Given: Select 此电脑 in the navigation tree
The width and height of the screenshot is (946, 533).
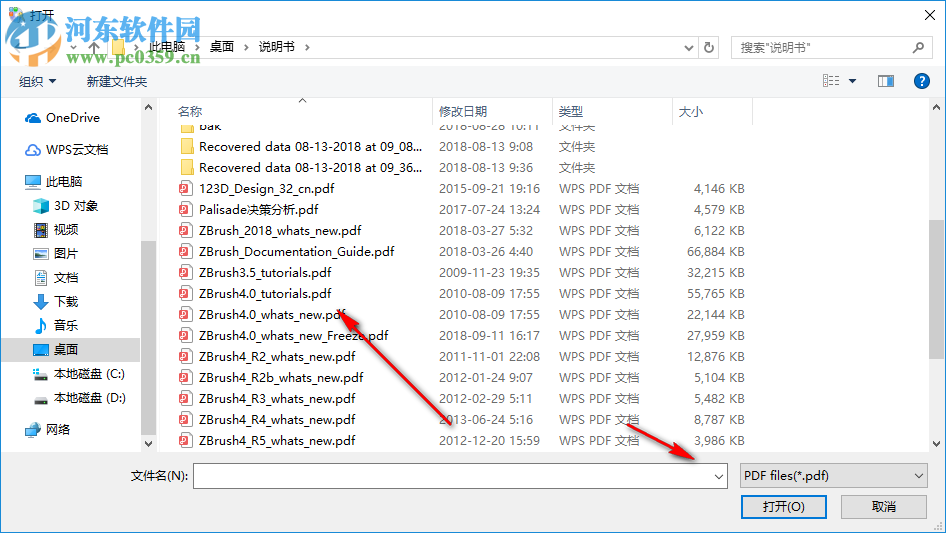Looking at the screenshot, I should 64,182.
